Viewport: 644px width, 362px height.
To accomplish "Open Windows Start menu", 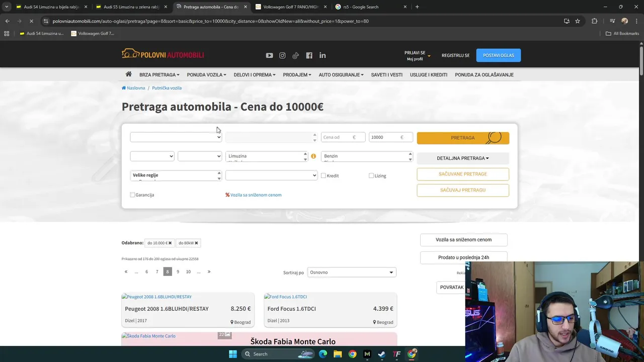I will coord(233,354).
